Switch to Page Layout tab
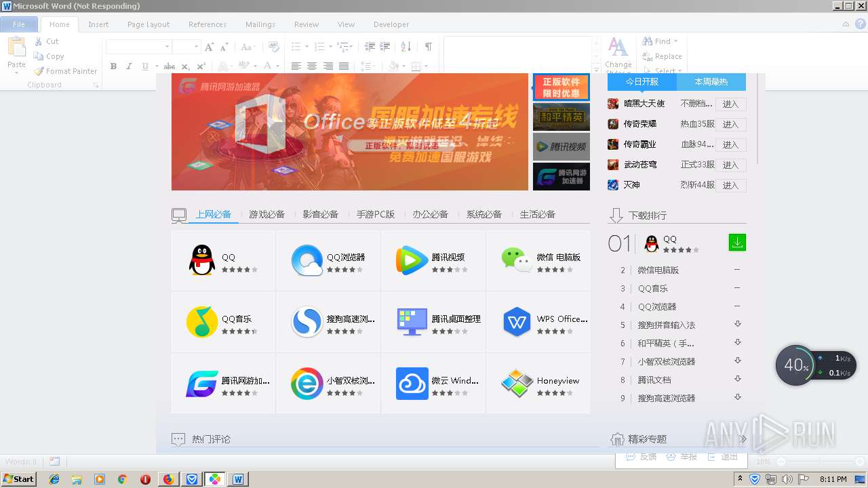The width and height of the screenshot is (868, 488). [x=149, y=24]
